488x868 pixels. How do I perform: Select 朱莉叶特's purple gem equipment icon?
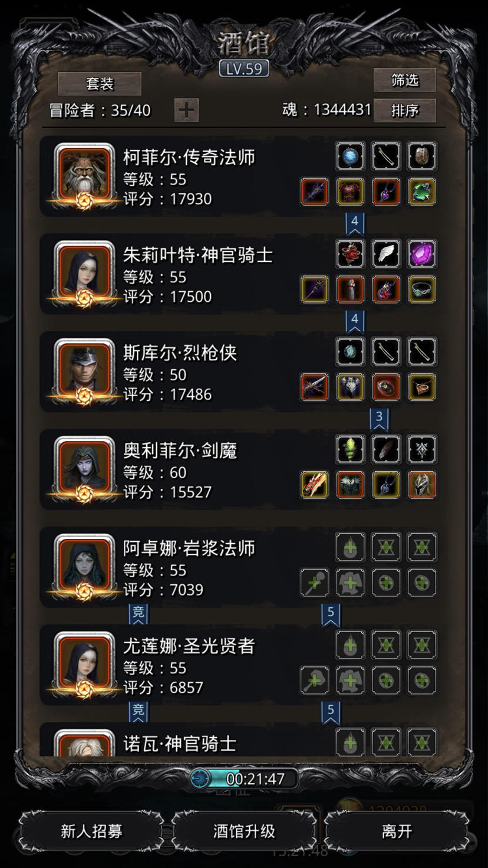pos(422,254)
